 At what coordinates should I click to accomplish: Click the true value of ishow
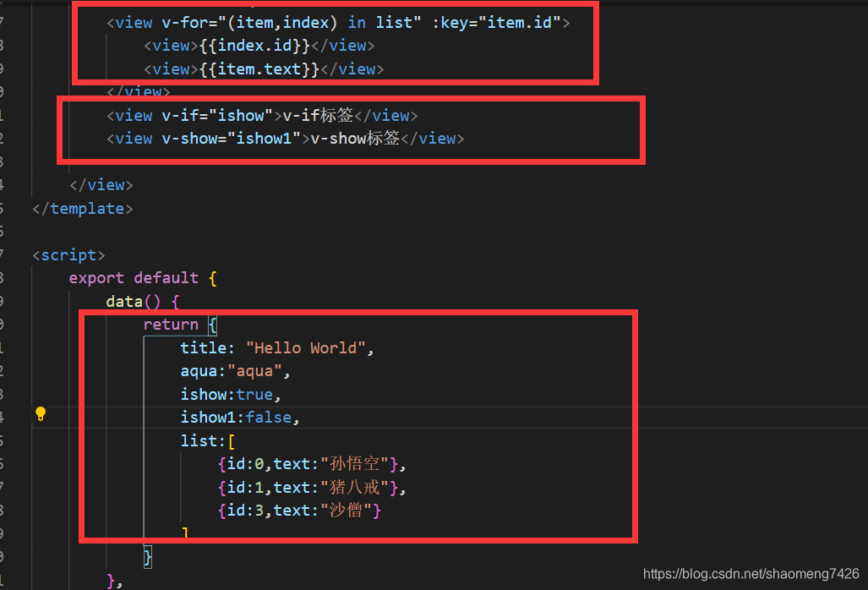click(254, 395)
